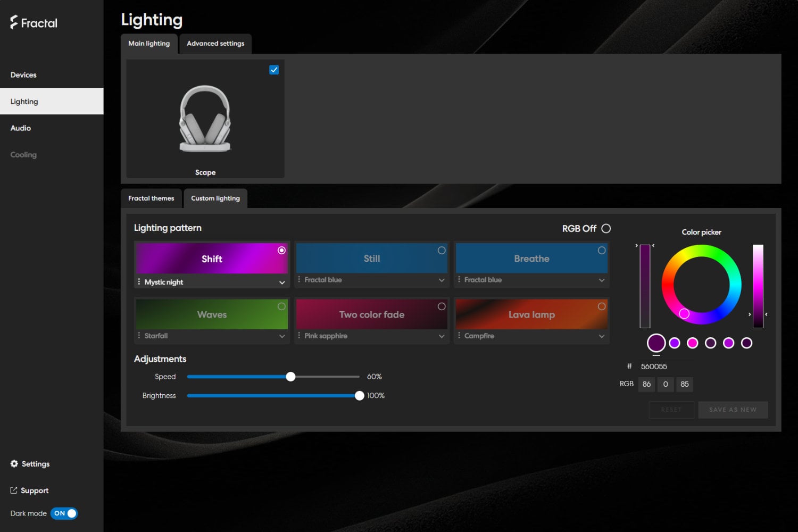Switch to the Fractal themes tab

pos(151,198)
